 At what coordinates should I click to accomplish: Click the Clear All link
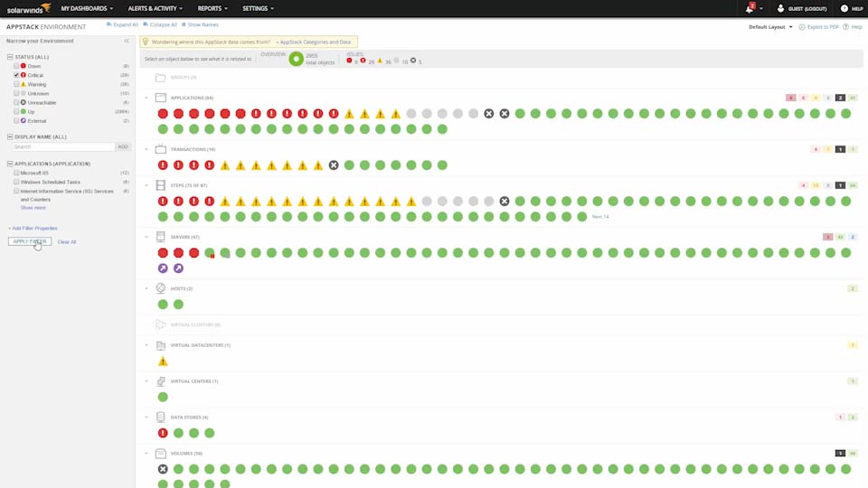66,242
